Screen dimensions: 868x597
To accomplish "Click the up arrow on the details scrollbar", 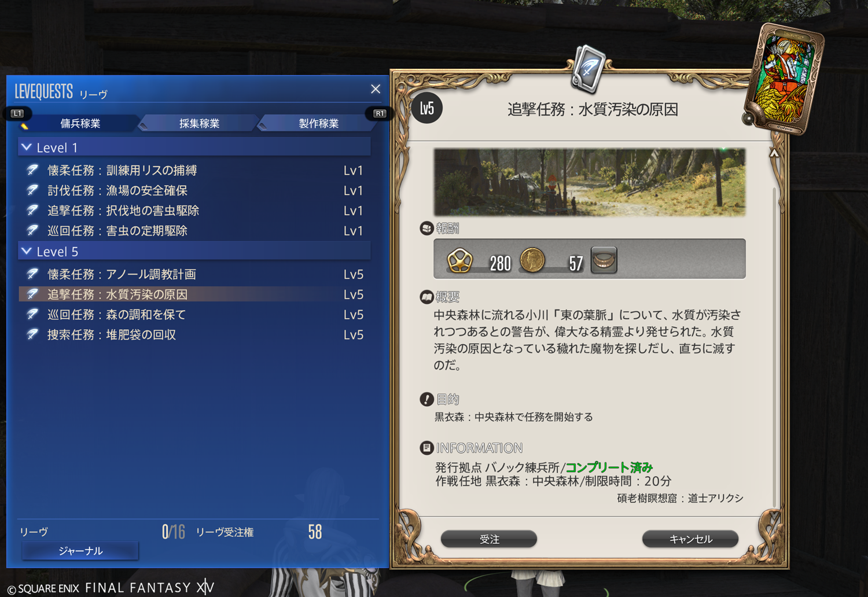I will (x=774, y=153).
